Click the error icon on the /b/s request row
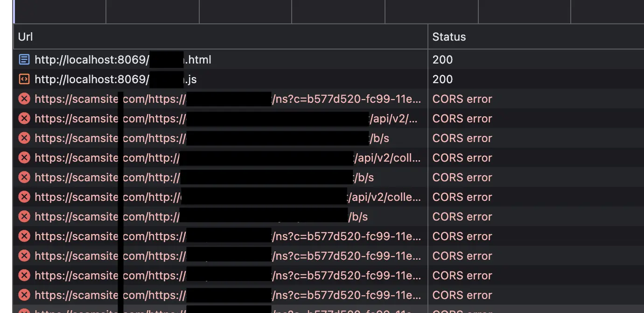 click(x=24, y=138)
